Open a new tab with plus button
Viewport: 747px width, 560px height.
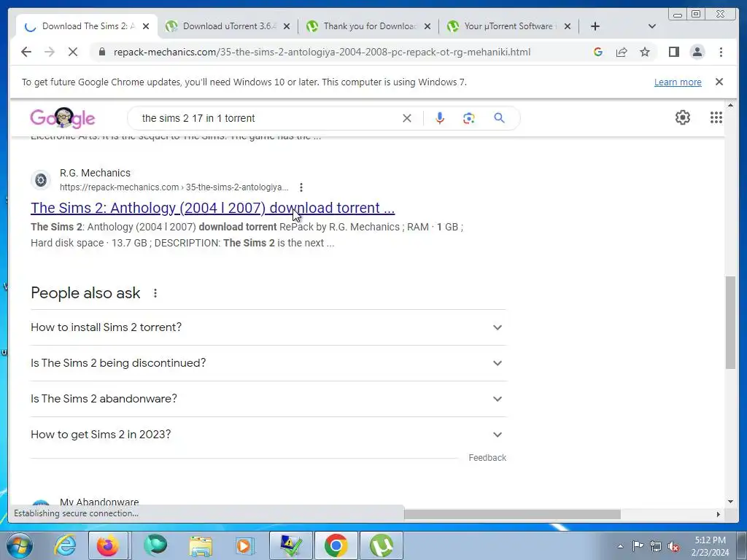[595, 26]
